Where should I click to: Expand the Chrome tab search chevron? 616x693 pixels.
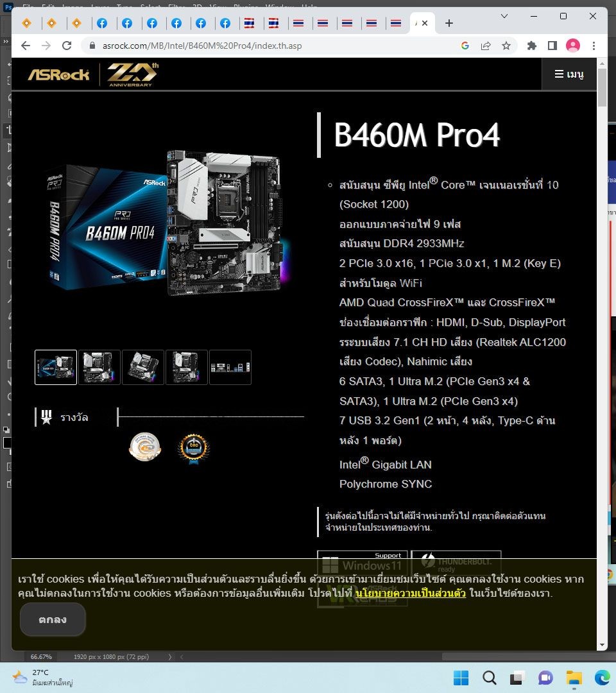pos(504,16)
